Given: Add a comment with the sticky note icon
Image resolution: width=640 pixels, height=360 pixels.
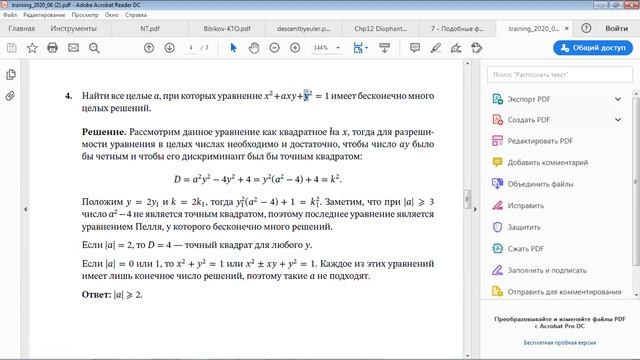Looking at the screenshot, I should [415, 48].
